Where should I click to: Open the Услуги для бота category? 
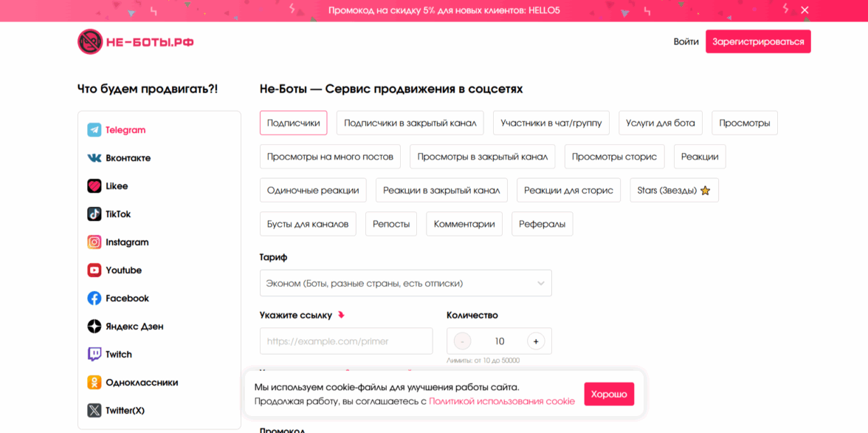pos(661,123)
